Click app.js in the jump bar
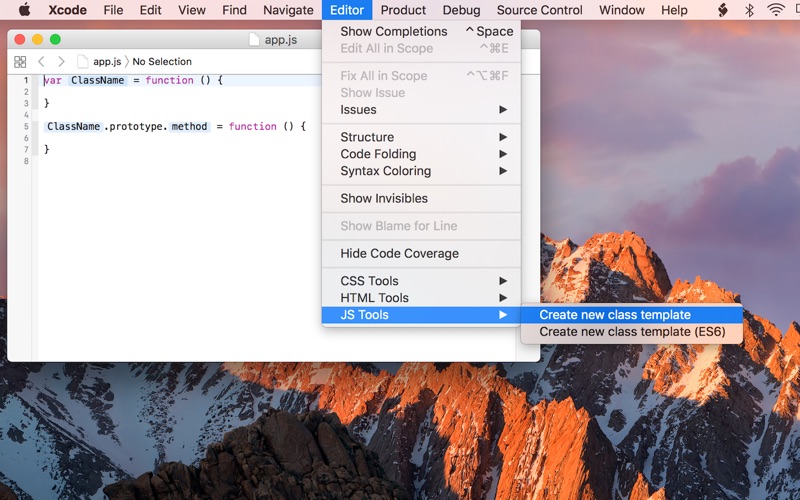800x500 pixels. pyautogui.click(x=107, y=62)
